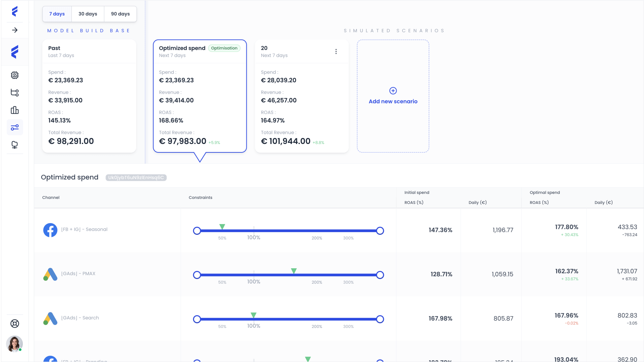The width and height of the screenshot is (644, 362).
Task: Click the Channel column header
Action: 51,198
